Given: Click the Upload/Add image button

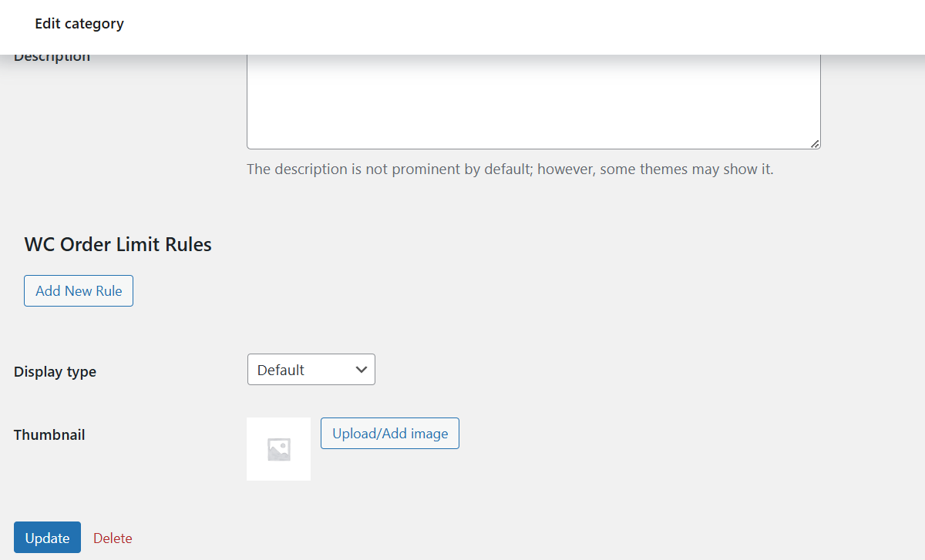Looking at the screenshot, I should click(x=389, y=433).
